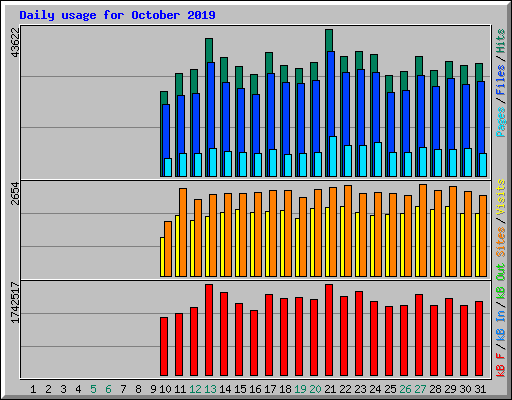Click day label 1 on x-axis
Viewport: 512px width, 400px height.
[33, 389]
